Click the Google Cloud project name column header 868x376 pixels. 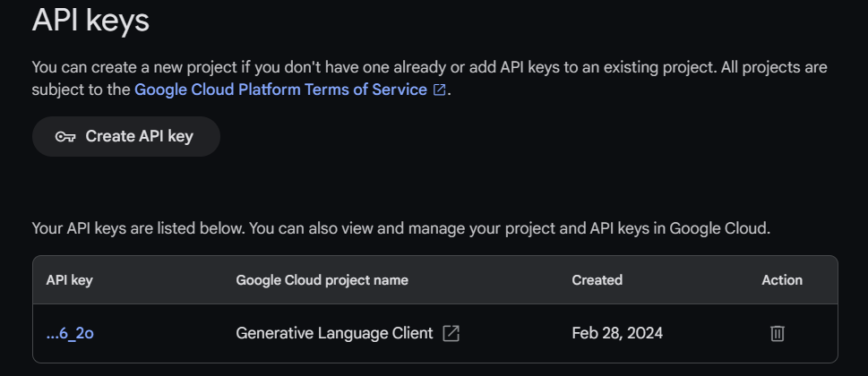[x=322, y=280]
